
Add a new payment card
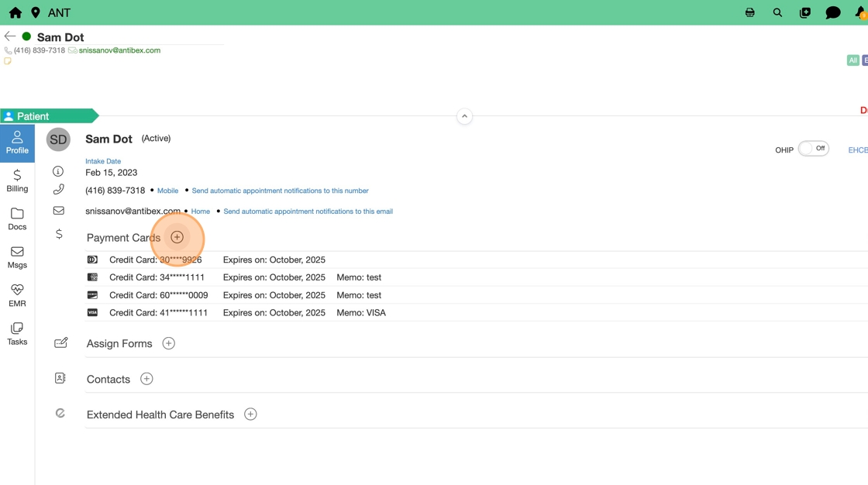coord(177,237)
